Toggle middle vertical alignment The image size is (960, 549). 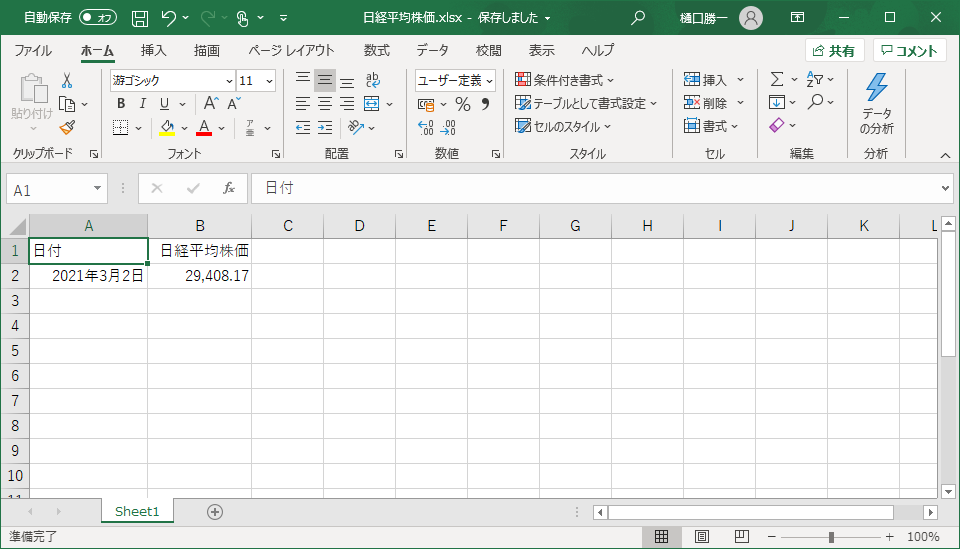(x=325, y=80)
